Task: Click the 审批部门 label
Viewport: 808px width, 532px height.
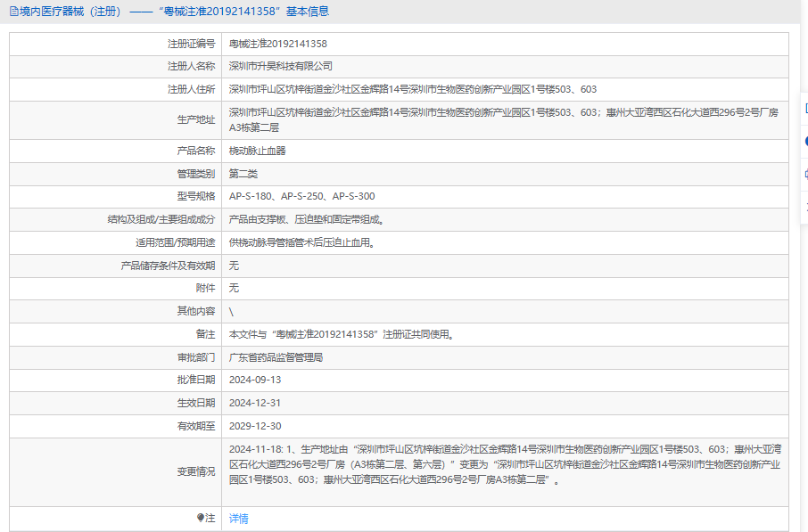Action: click(196, 357)
